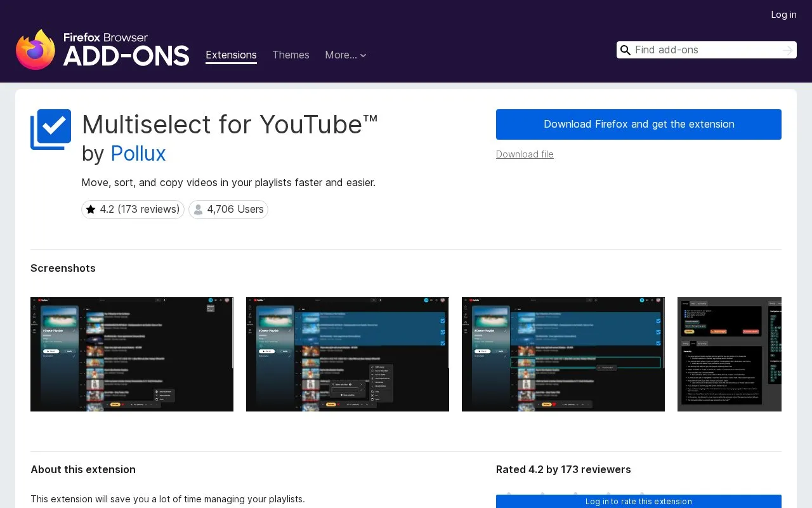
Task: Open the 4.2 (173 reviews) badge
Action: 133,210
